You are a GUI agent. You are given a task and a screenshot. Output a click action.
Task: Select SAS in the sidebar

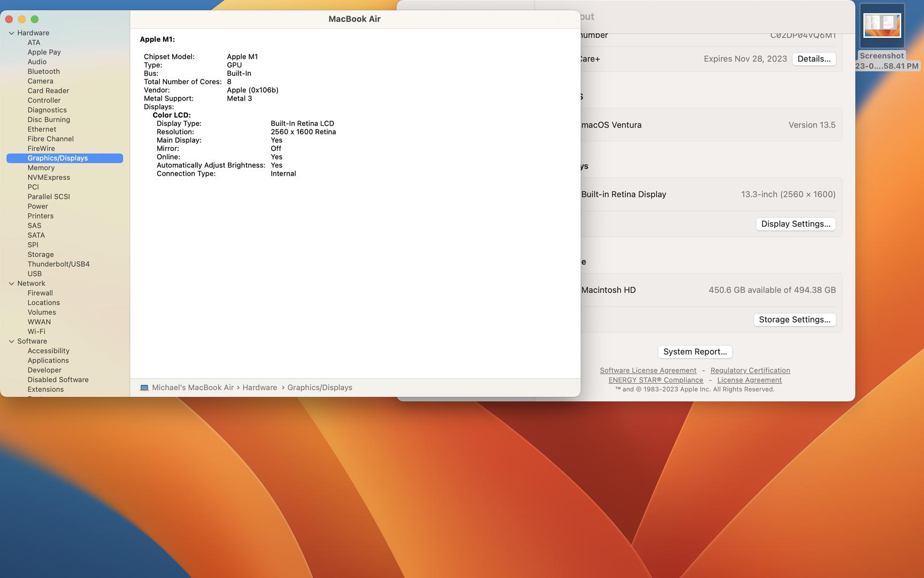point(34,226)
